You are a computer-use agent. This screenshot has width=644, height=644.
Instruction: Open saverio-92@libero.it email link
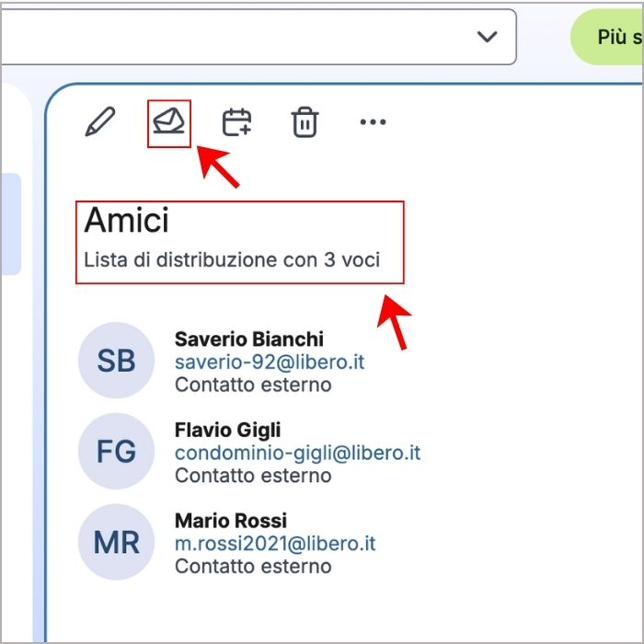click(270, 362)
